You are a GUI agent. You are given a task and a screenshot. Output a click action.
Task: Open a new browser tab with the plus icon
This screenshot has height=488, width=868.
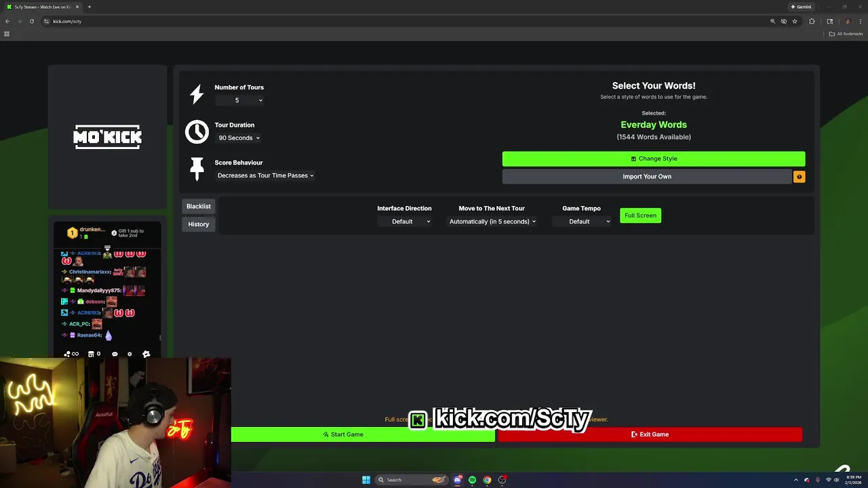(89, 7)
